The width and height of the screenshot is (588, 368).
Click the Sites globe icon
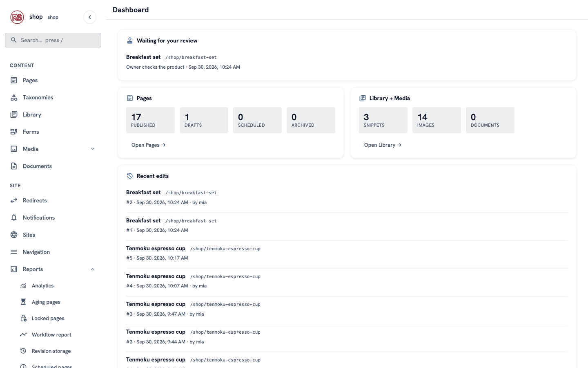14,235
